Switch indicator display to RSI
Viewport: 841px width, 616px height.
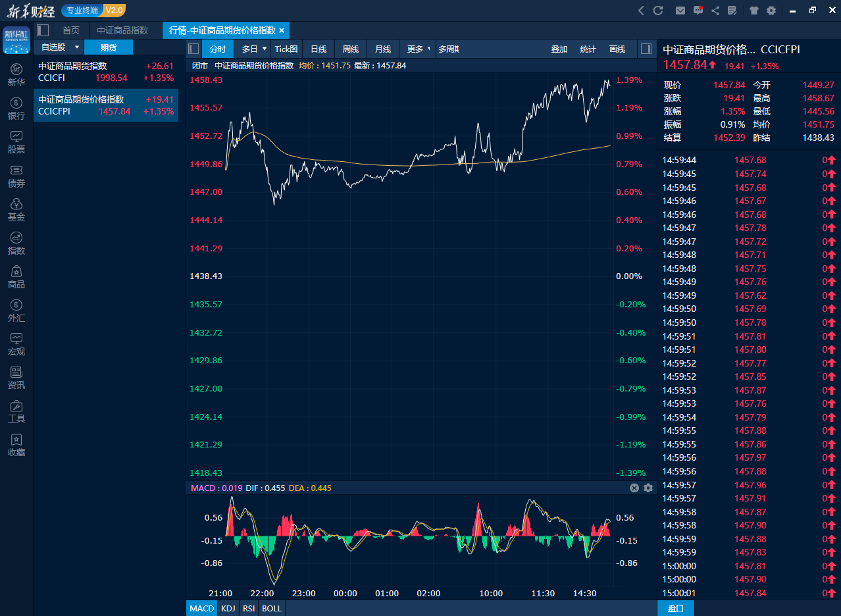(x=249, y=608)
